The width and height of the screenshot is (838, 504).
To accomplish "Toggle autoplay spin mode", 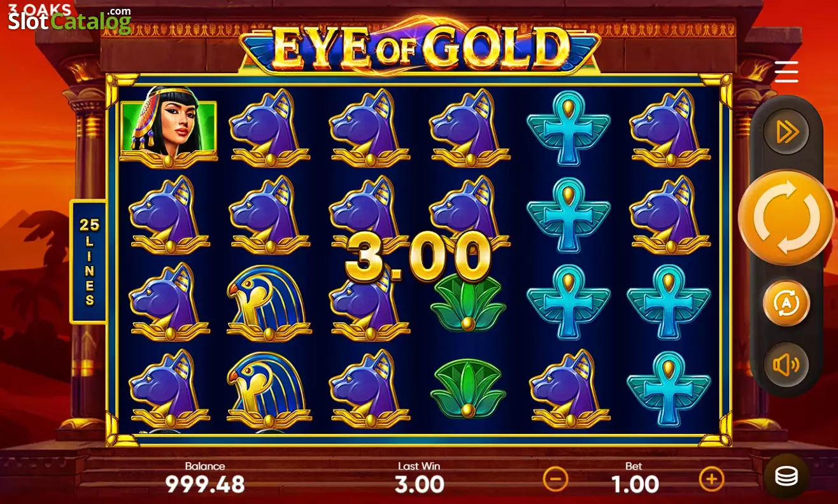I will click(x=786, y=304).
